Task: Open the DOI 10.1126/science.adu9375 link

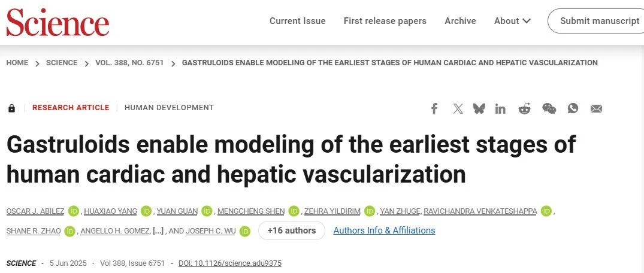Action: [230, 263]
